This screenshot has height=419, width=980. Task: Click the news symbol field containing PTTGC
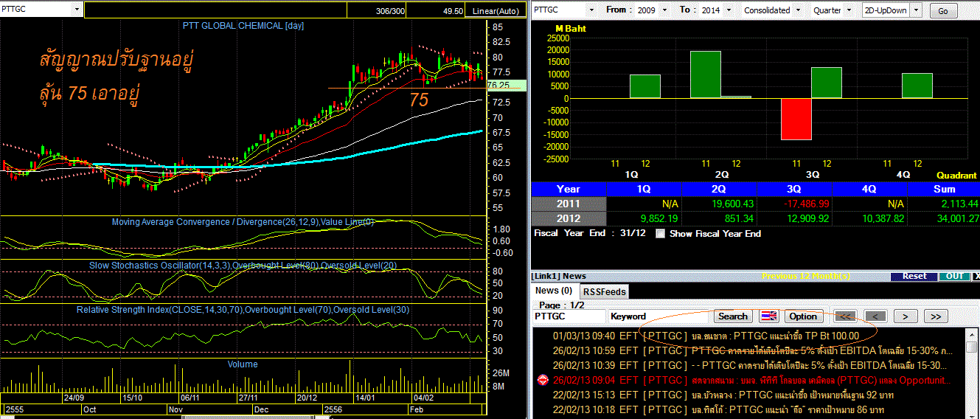[569, 316]
